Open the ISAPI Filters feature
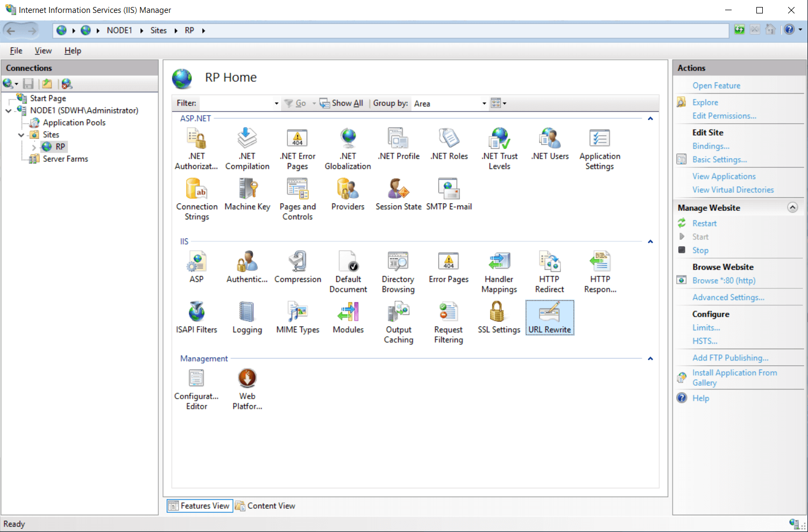The width and height of the screenshot is (808, 532). click(196, 317)
